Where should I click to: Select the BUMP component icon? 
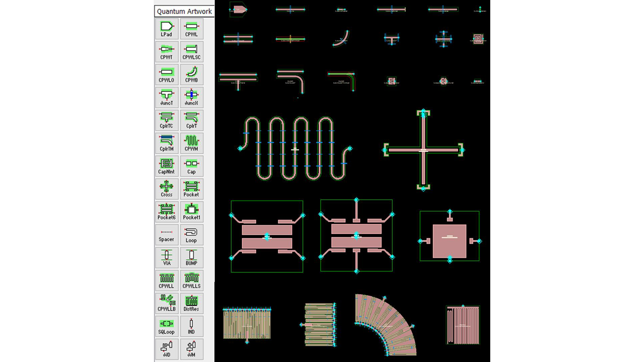click(191, 257)
